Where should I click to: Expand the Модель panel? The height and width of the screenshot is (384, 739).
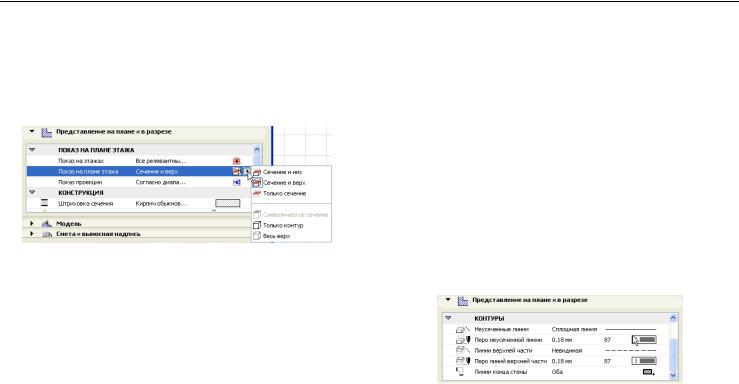point(32,223)
